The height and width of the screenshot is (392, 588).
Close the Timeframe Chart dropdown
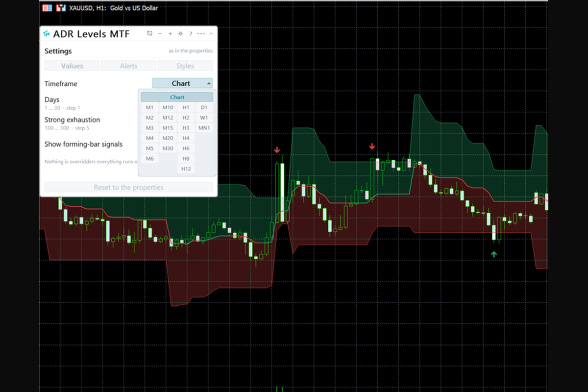pos(182,83)
